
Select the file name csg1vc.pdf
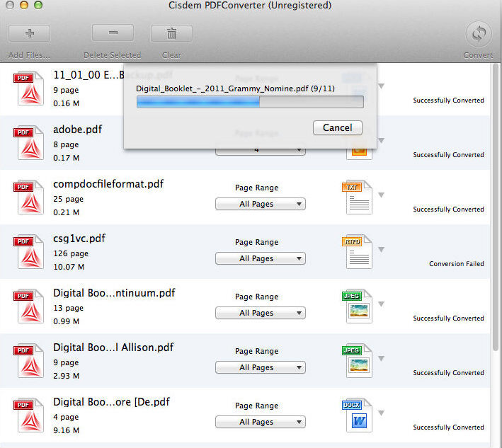click(79, 239)
